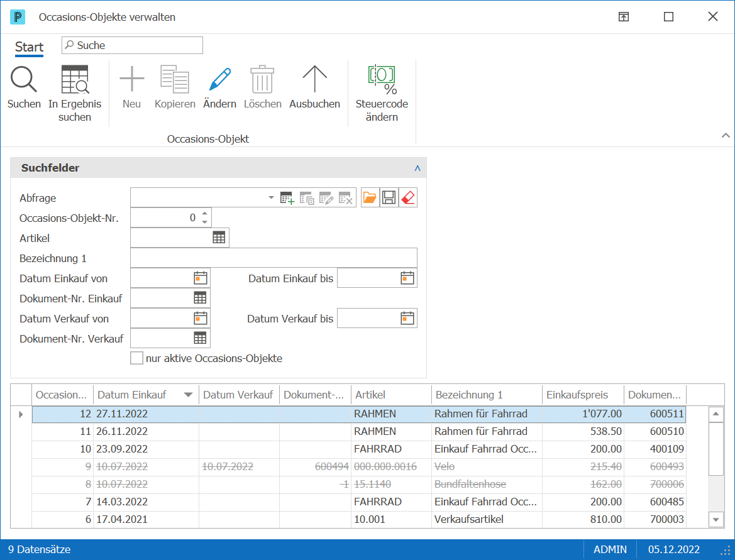The height and width of the screenshot is (560, 735).
Task: Save query with the diskette icon
Action: tap(389, 198)
